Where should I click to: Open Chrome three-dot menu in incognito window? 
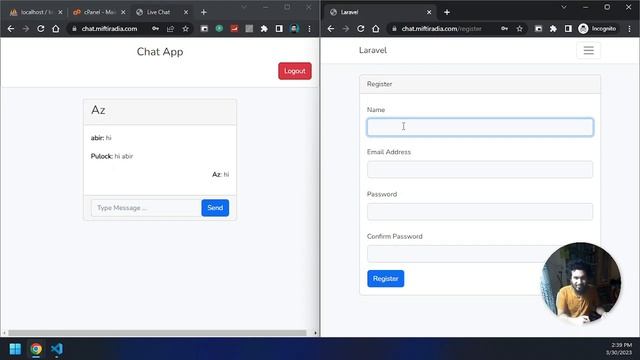[x=629, y=29]
